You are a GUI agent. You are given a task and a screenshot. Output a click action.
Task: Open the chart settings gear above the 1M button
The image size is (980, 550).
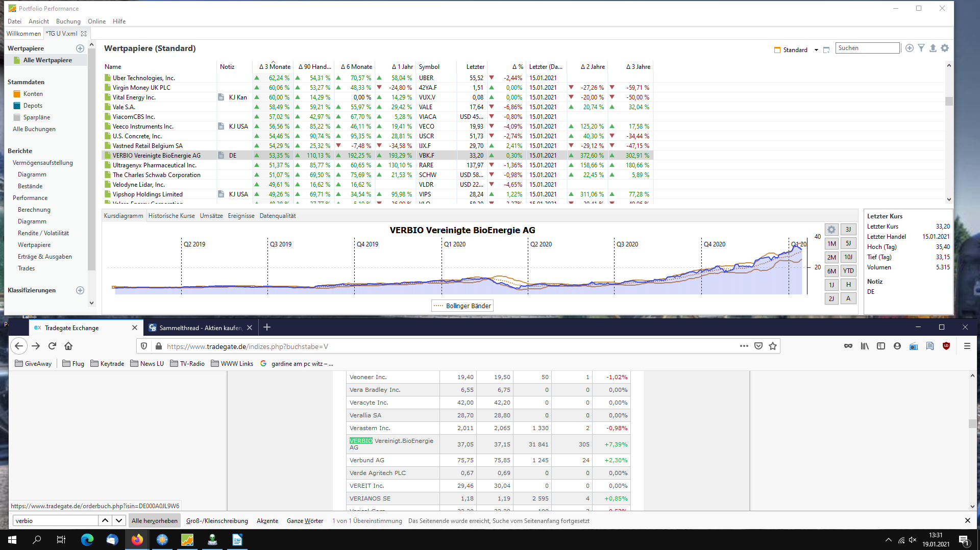tap(831, 230)
